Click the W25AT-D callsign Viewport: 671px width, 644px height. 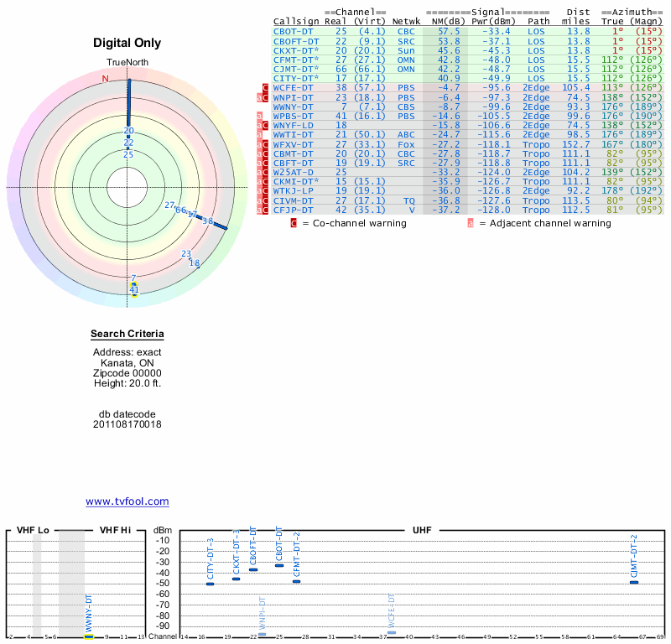[294, 172]
